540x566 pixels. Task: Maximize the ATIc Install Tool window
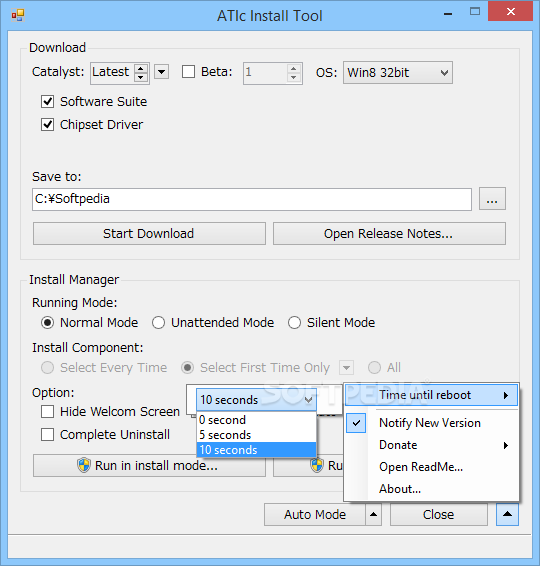(475, 12)
